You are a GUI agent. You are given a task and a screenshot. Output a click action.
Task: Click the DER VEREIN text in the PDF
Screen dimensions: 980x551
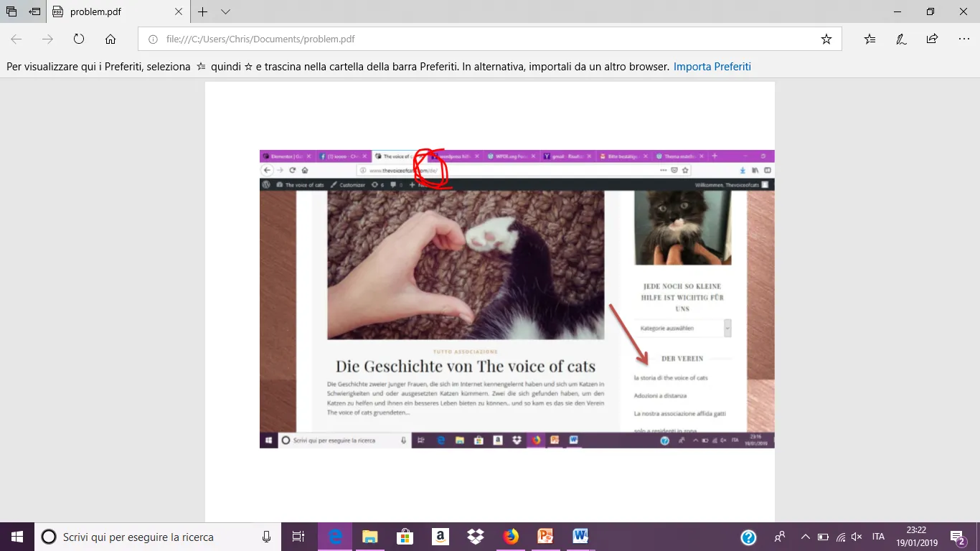click(x=682, y=359)
